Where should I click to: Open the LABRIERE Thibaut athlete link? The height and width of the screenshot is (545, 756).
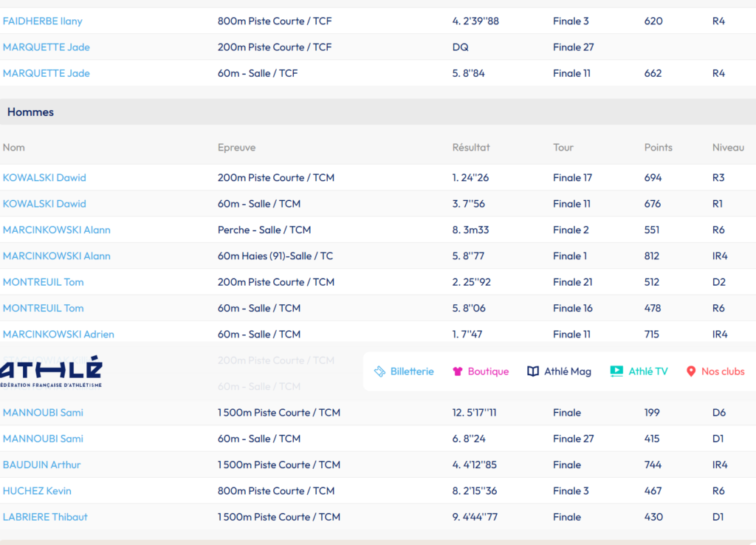coord(45,517)
